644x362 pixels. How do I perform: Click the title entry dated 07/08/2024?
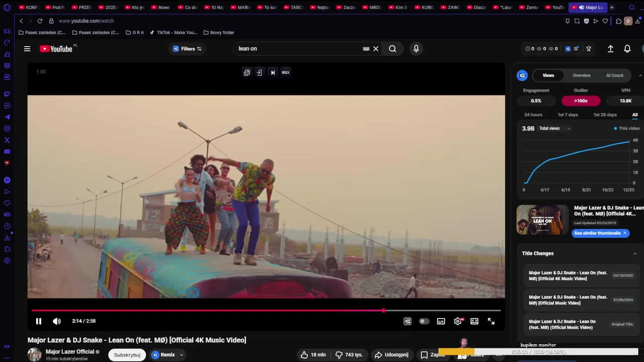pos(581,300)
